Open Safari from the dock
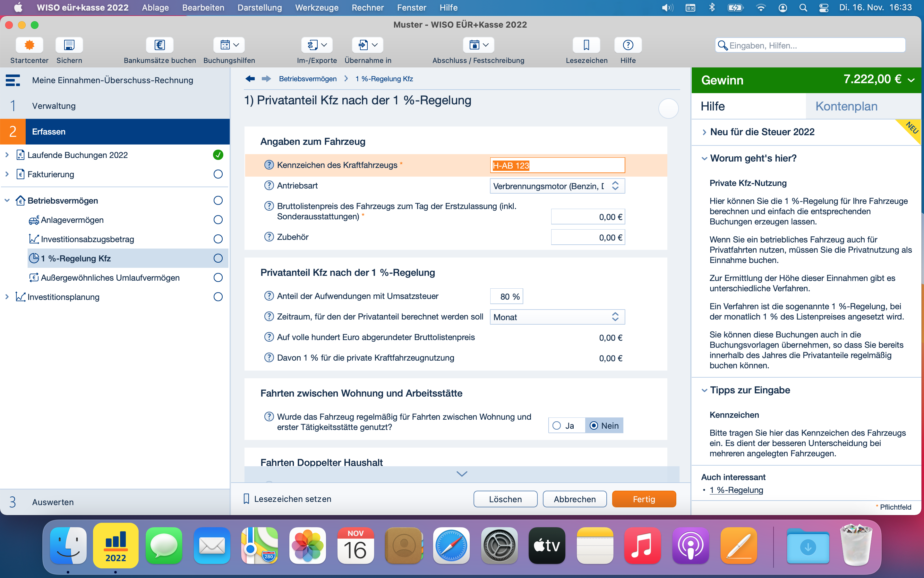 [451, 546]
